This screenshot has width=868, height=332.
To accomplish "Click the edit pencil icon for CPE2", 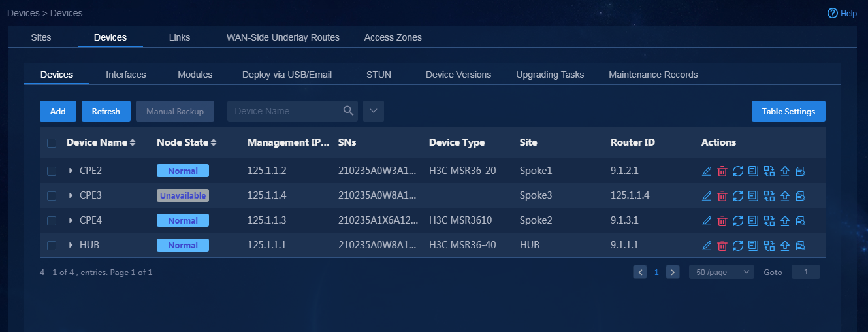I will pos(706,171).
